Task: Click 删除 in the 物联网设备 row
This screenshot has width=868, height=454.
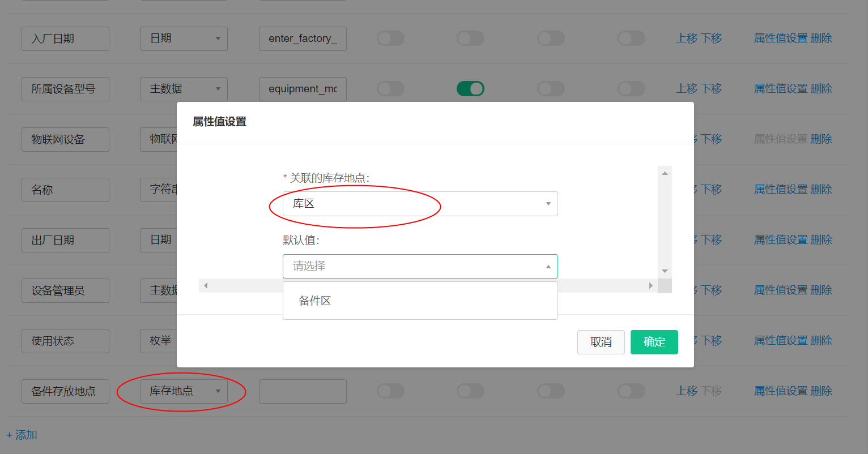Action: [x=822, y=139]
